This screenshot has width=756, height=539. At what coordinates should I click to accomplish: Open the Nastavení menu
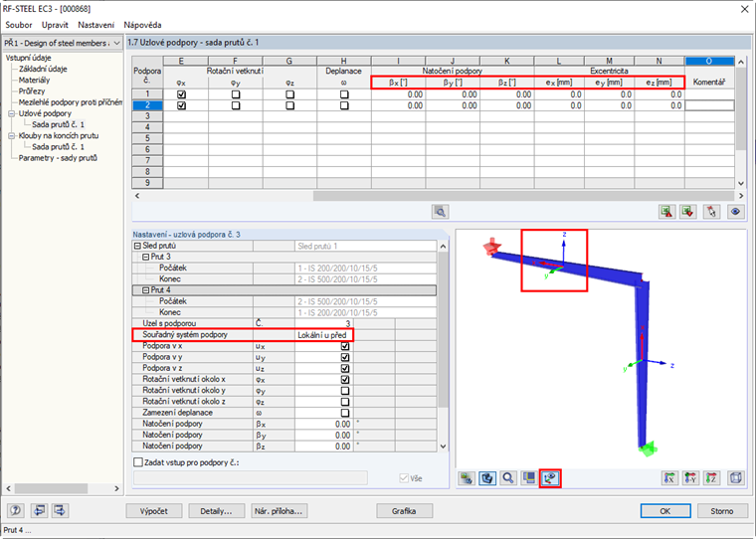tap(95, 25)
